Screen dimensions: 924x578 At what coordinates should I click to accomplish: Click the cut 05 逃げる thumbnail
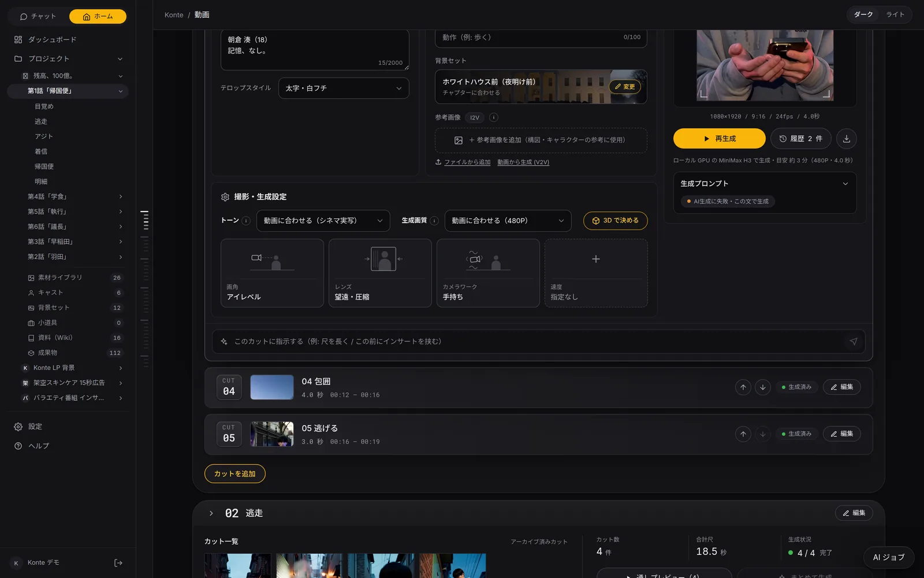coord(272,434)
